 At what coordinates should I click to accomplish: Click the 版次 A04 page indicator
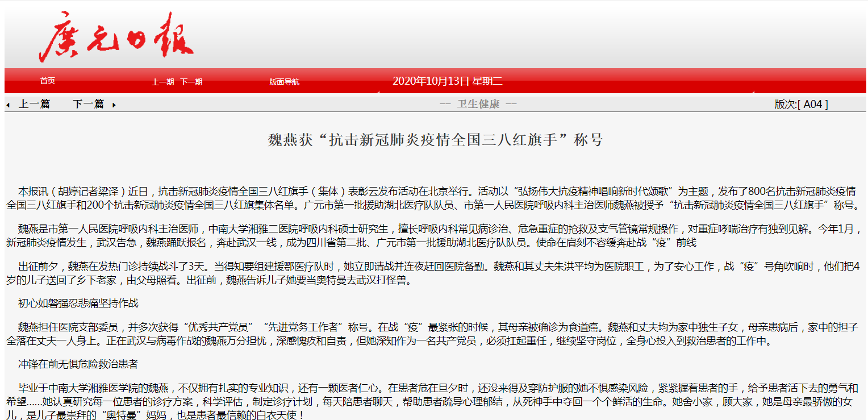801,104
